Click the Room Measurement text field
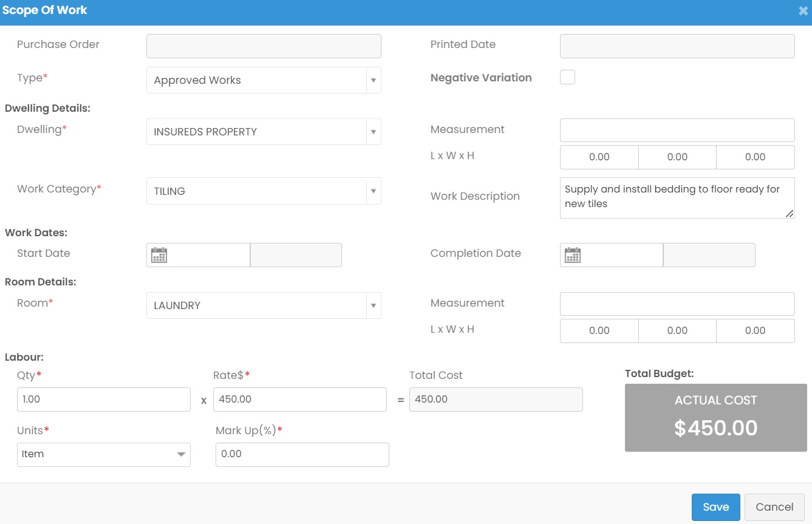The image size is (812, 524). (x=677, y=304)
